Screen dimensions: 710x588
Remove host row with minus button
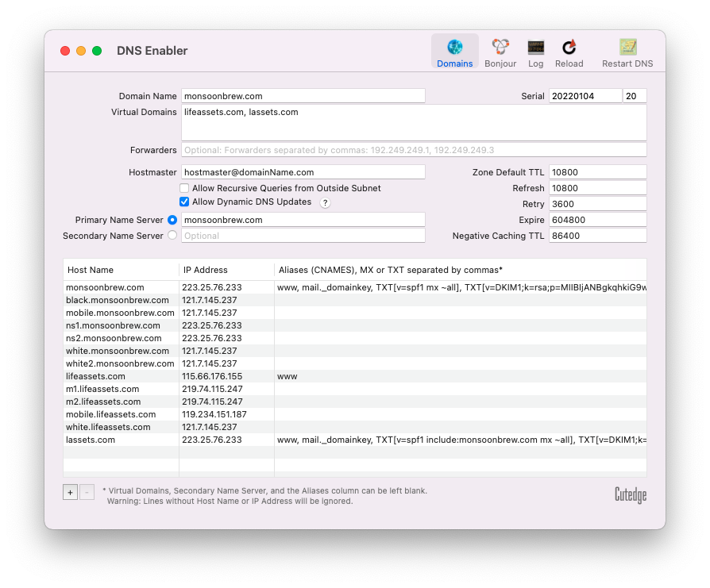(87, 492)
